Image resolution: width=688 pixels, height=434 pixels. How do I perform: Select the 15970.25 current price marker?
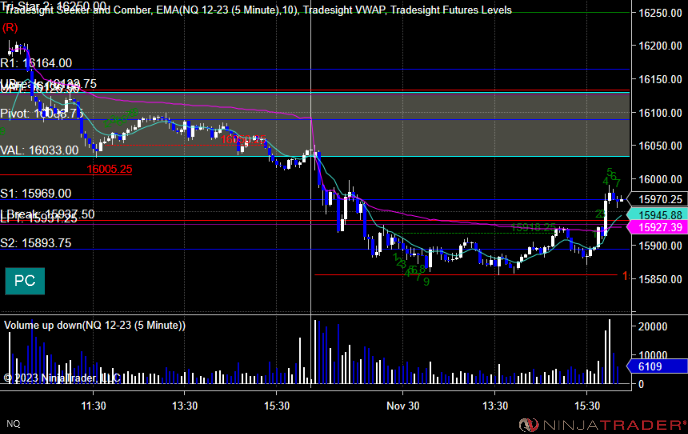(x=657, y=199)
